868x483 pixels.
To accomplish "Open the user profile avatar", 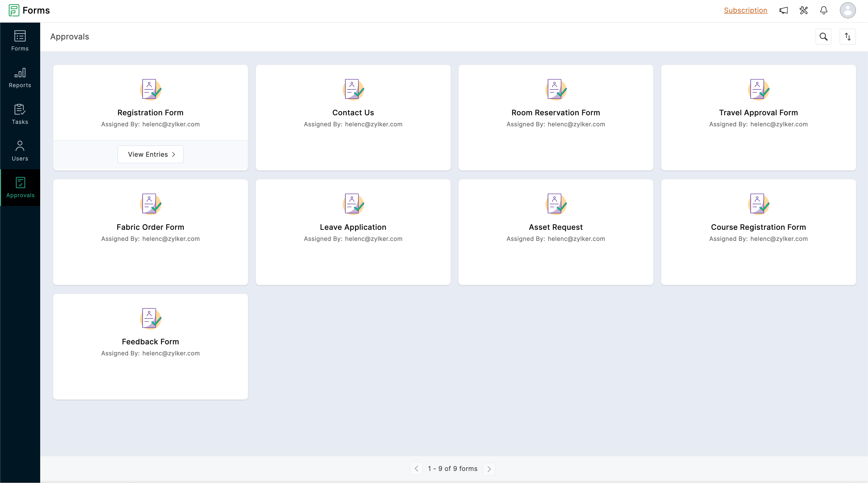I will click(x=847, y=11).
